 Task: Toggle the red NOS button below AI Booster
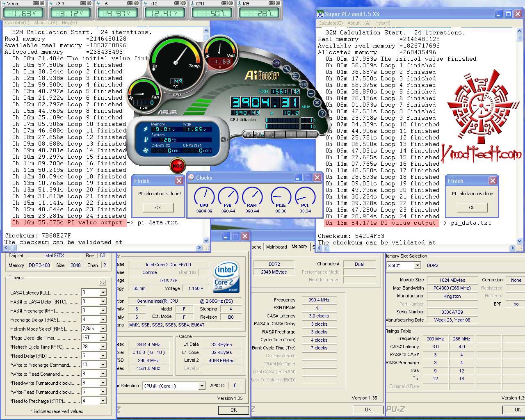tap(178, 166)
